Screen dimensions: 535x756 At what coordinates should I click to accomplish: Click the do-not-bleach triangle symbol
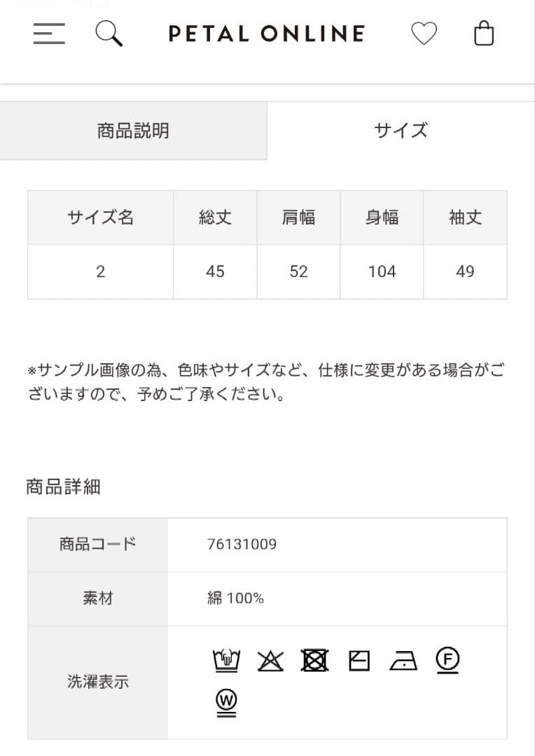(x=270, y=660)
